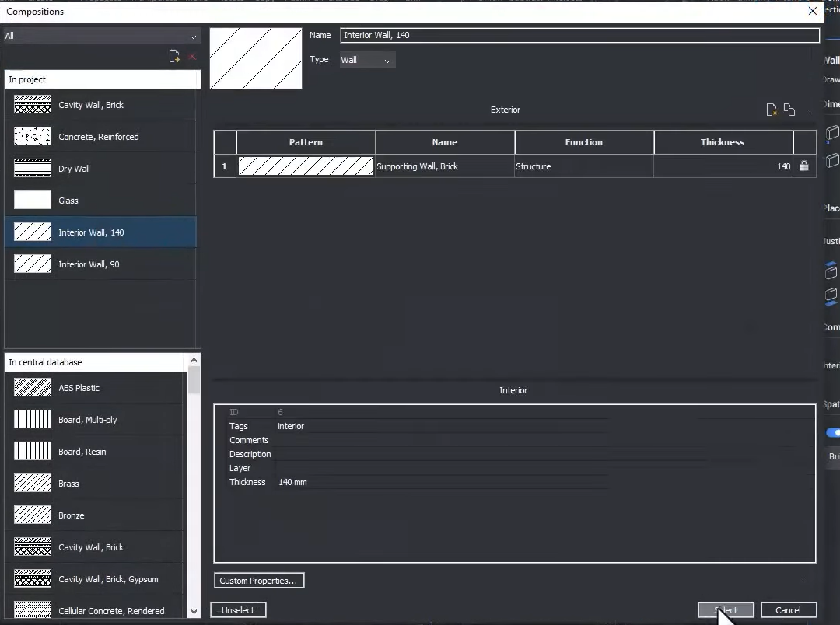This screenshot has height=625, width=840.
Task: Flip the blue toggle switch in the sidebar
Action: pos(831,432)
